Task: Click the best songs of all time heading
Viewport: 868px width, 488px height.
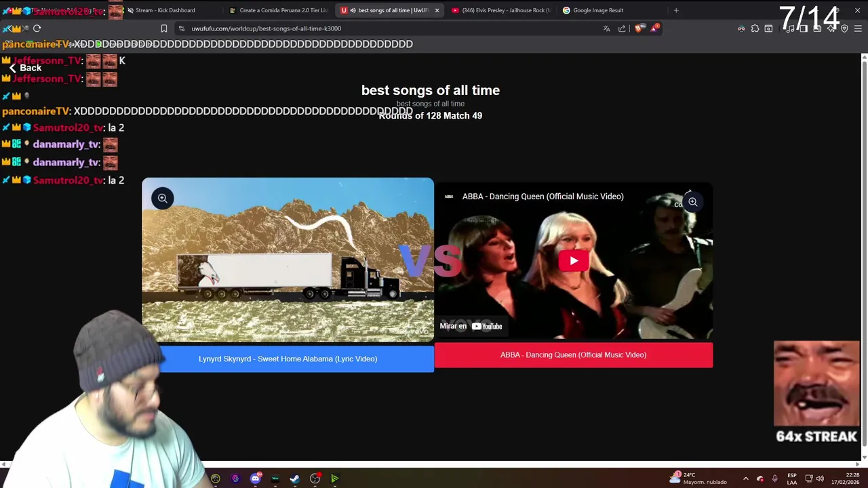Action: point(430,90)
